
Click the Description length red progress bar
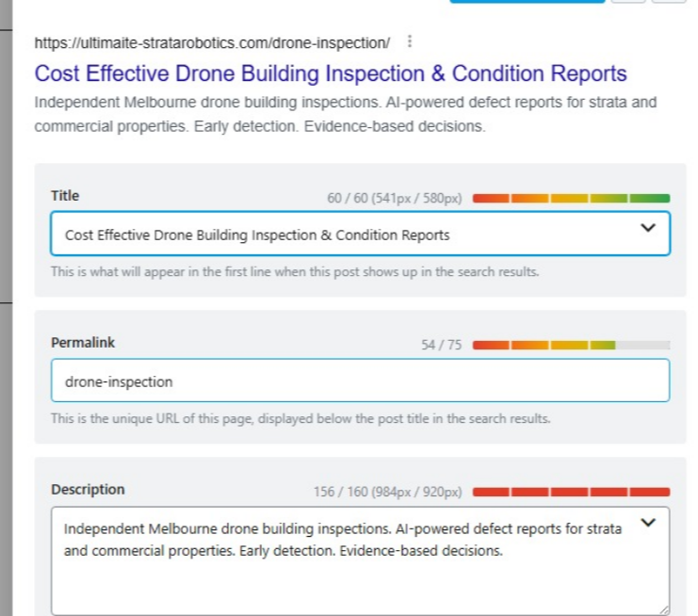tap(571, 492)
